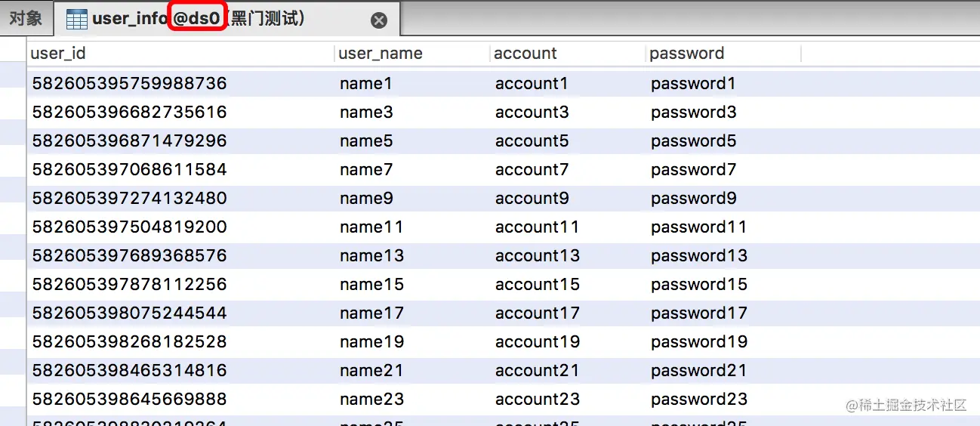
Task: Select the account column header
Action: [525, 54]
